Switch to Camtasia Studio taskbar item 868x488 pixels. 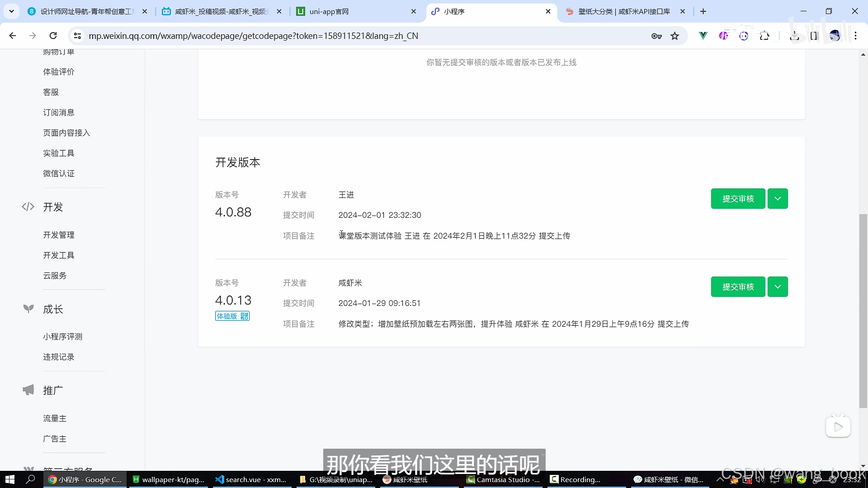pos(503,479)
